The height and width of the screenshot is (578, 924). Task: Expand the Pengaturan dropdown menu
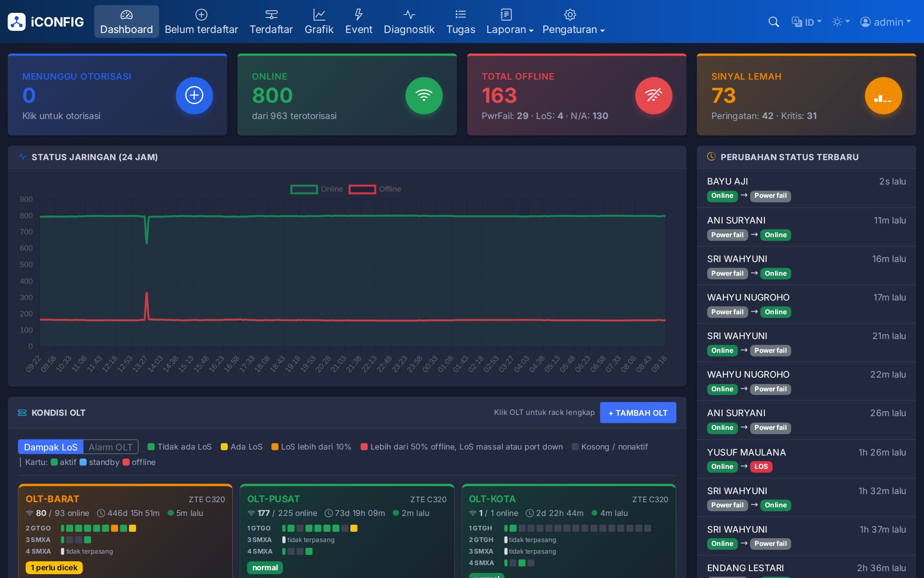click(573, 21)
